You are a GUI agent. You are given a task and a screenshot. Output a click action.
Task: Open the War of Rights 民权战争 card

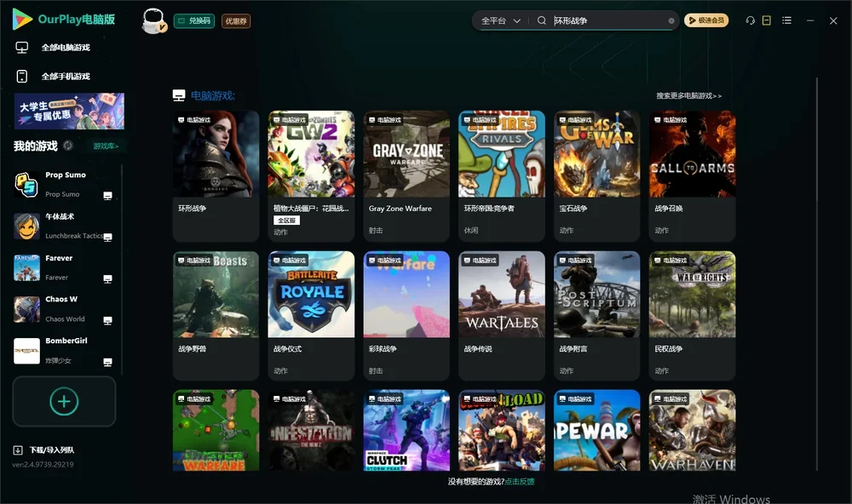(x=692, y=316)
